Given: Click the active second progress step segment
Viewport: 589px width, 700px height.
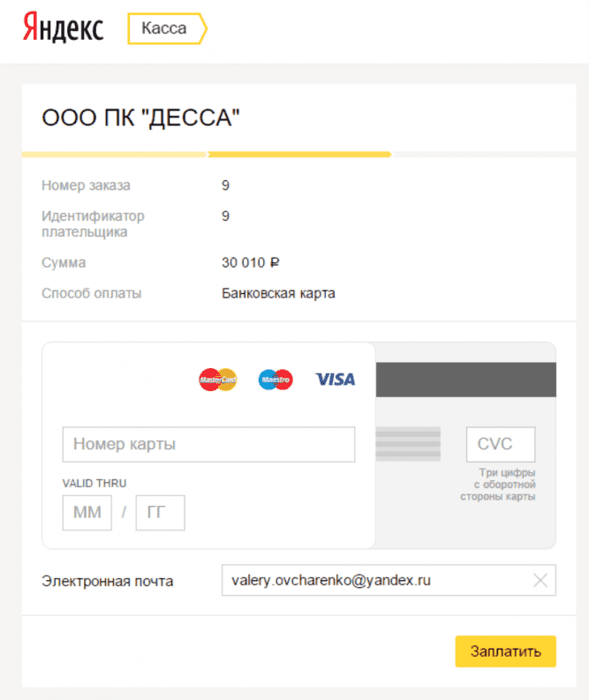Looking at the screenshot, I should coord(299,154).
